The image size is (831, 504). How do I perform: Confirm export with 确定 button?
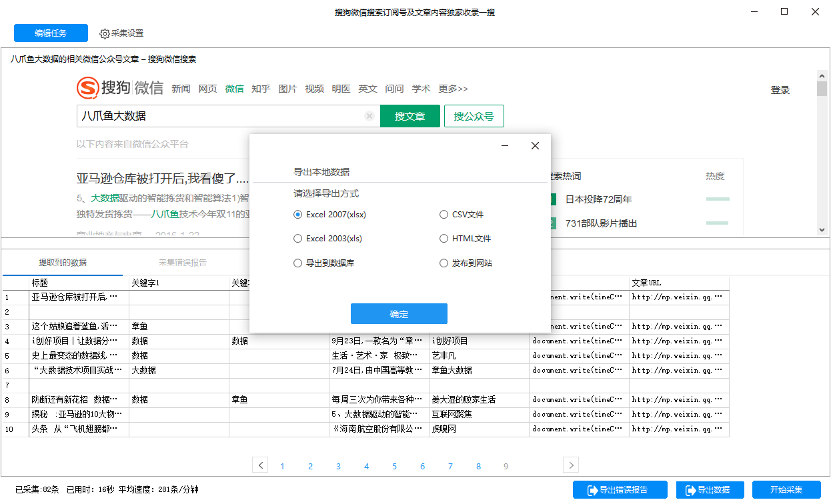[x=399, y=314]
